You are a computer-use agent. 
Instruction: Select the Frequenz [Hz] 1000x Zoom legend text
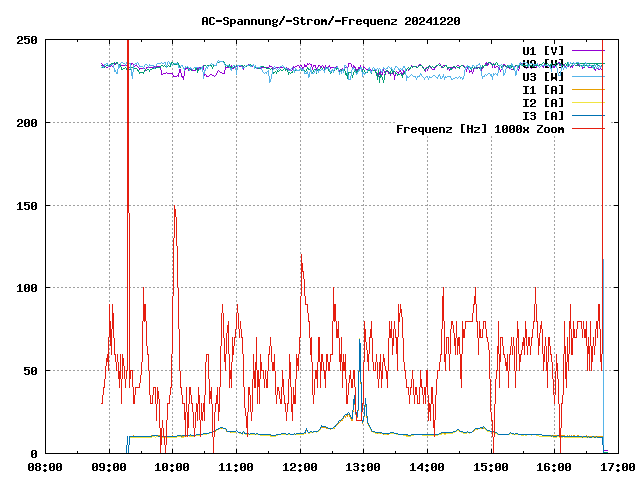[x=480, y=128]
